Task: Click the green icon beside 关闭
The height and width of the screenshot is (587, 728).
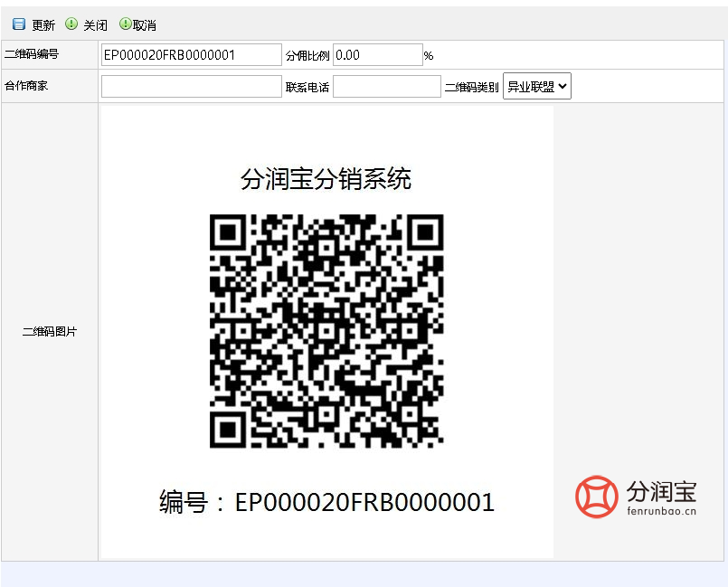Action: (x=71, y=24)
